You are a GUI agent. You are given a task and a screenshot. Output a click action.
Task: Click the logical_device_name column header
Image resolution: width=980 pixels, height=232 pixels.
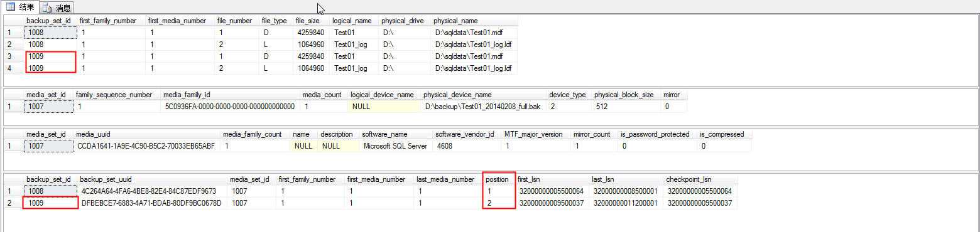coord(384,95)
